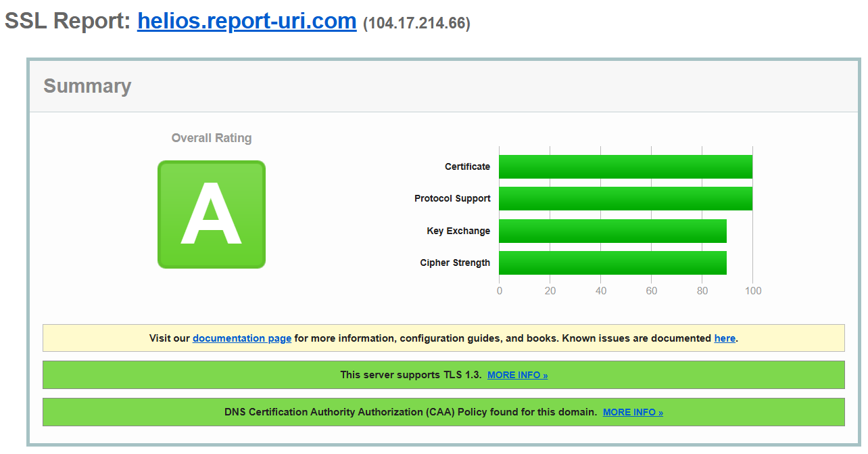The height and width of the screenshot is (454, 868).
Task: Click the Overall Rating label
Action: (x=212, y=138)
